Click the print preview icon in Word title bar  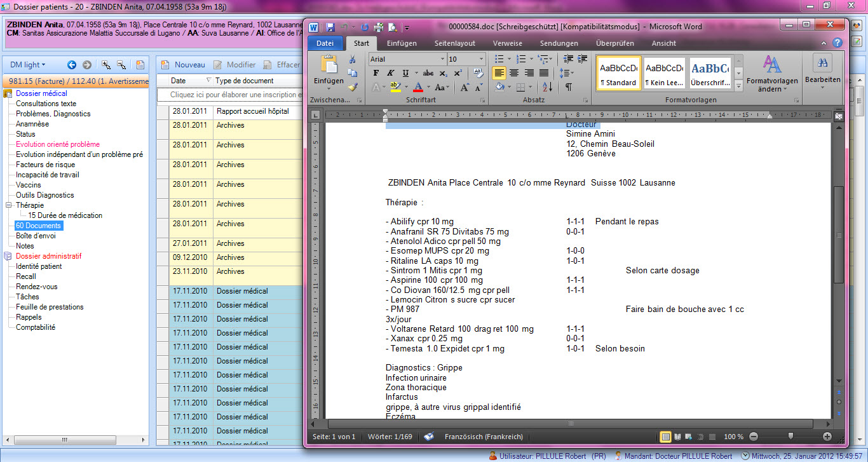[392, 27]
